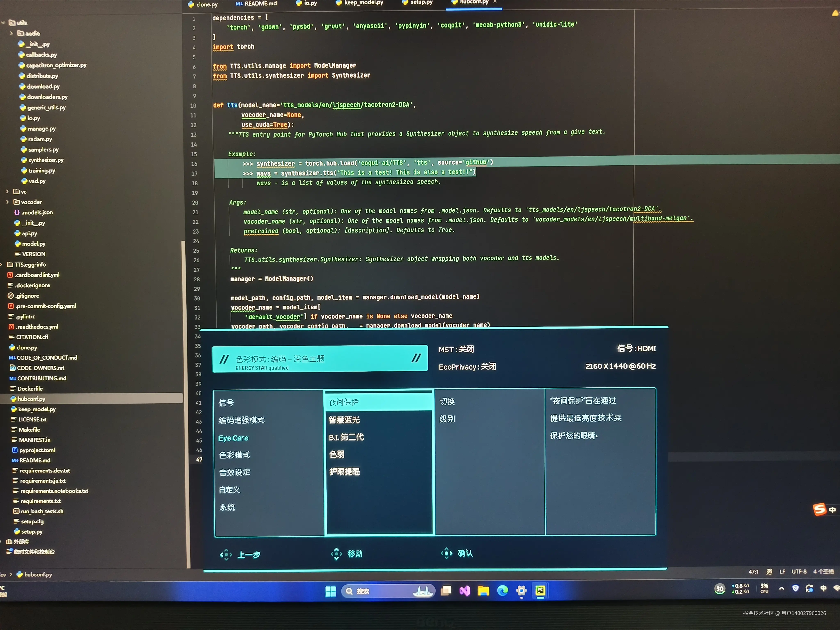Open the task view taskbar icon

(x=446, y=591)
